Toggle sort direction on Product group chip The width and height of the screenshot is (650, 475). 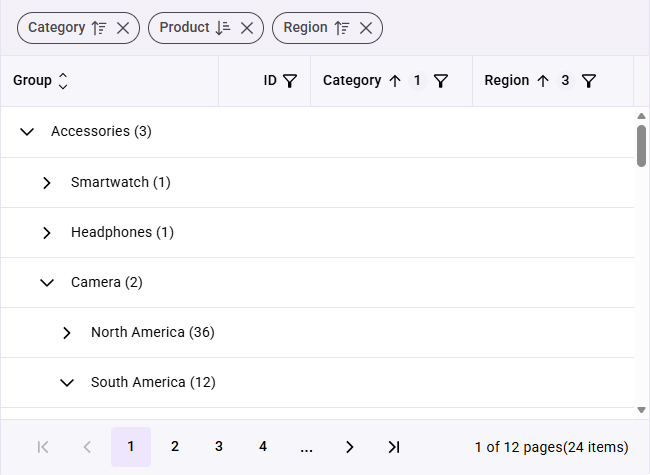(223, 28)
